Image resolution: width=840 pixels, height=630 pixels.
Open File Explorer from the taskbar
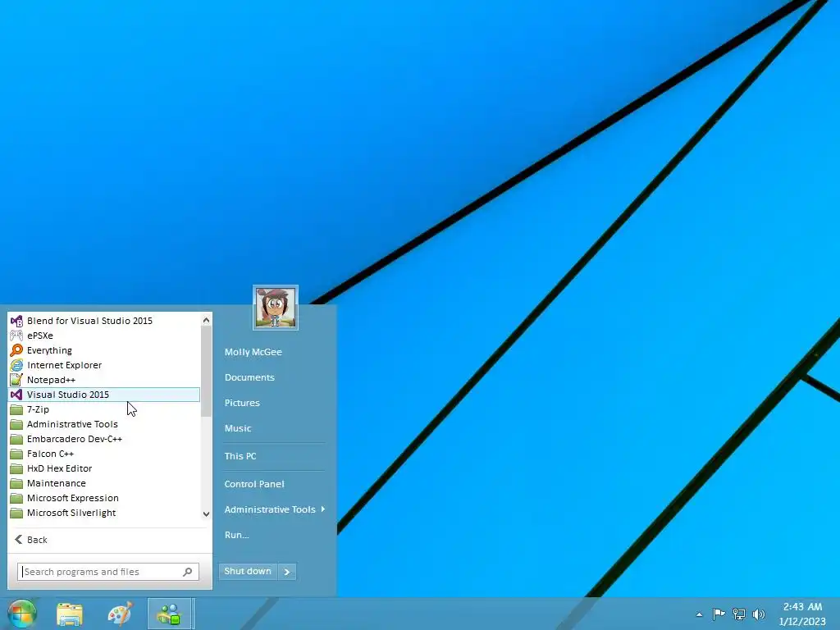click(x=70, y=614)
